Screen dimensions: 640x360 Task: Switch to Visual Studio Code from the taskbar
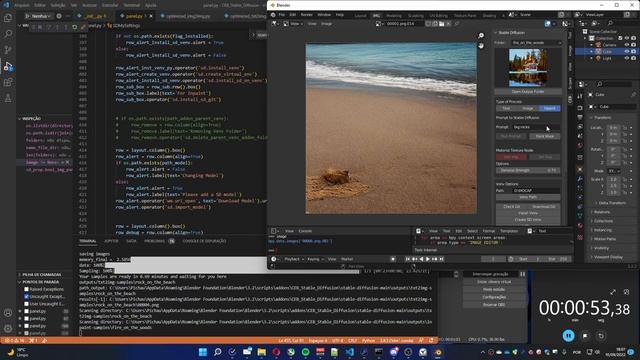coord(350,352)
